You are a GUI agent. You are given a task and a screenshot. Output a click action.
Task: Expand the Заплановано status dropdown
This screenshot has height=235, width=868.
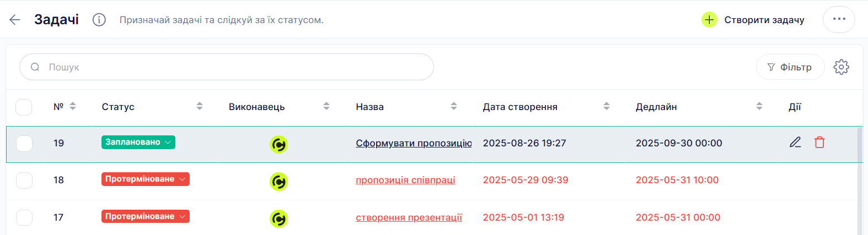(x=138, y=142)
